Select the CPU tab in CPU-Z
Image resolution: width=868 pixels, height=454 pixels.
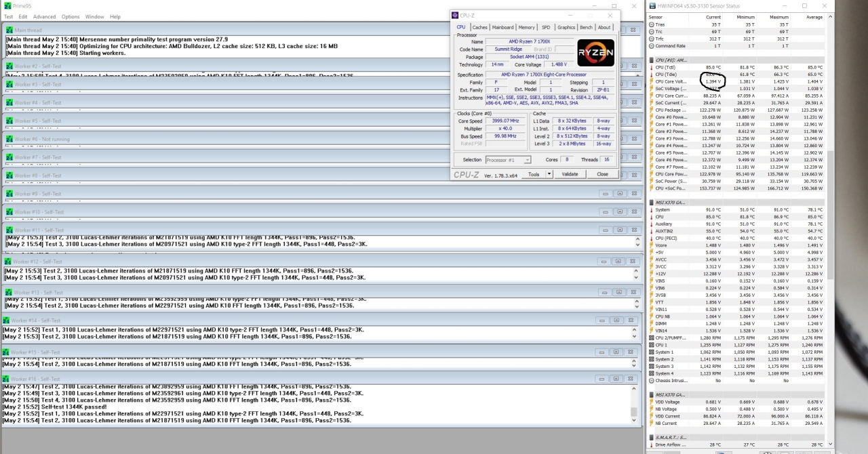[x=461, y=27]
